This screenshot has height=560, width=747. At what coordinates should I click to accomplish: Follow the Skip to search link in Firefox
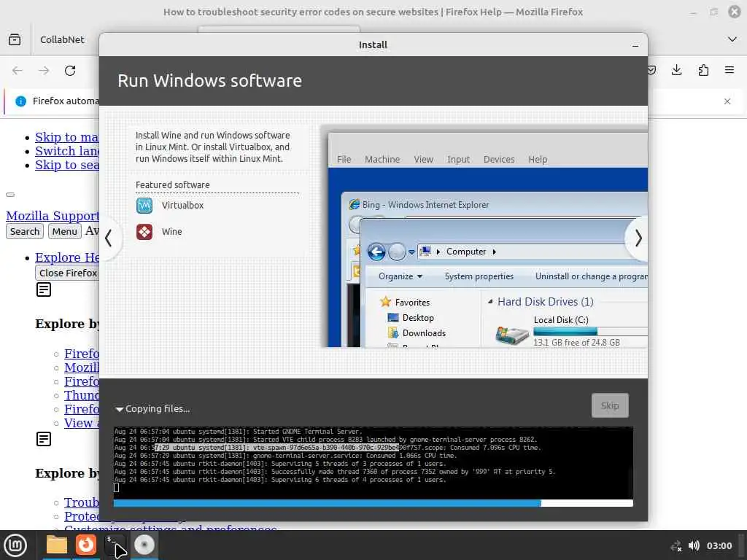pyautogui.click(x=66, y=165)
